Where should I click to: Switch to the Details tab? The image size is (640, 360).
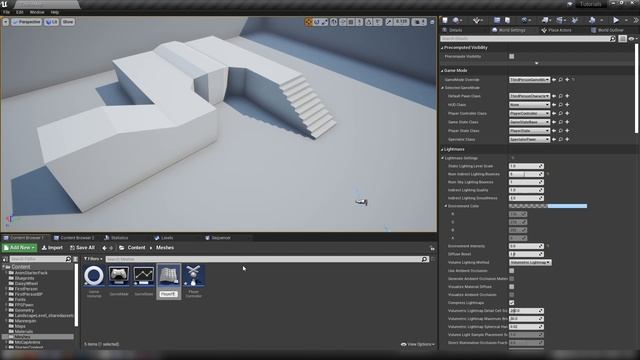tap(455, 30)
